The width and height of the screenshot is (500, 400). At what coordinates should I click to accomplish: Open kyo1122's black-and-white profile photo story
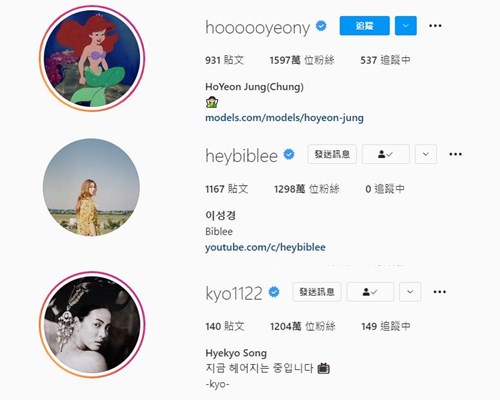pos(92,324)
